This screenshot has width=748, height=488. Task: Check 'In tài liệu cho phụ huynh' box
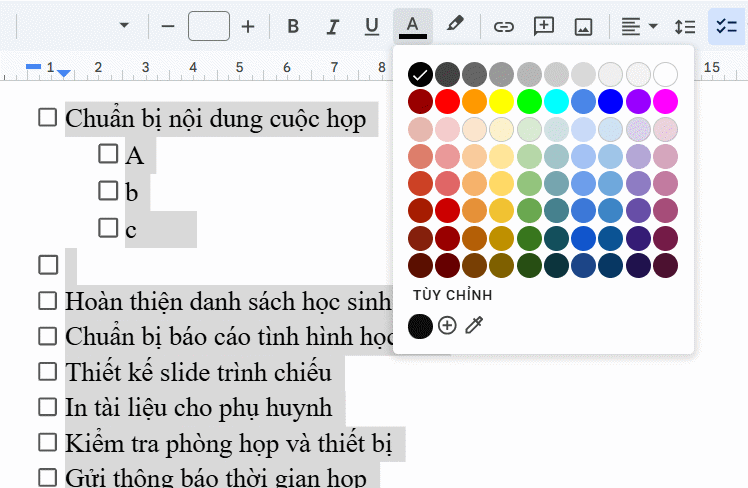tap(48, 407)
